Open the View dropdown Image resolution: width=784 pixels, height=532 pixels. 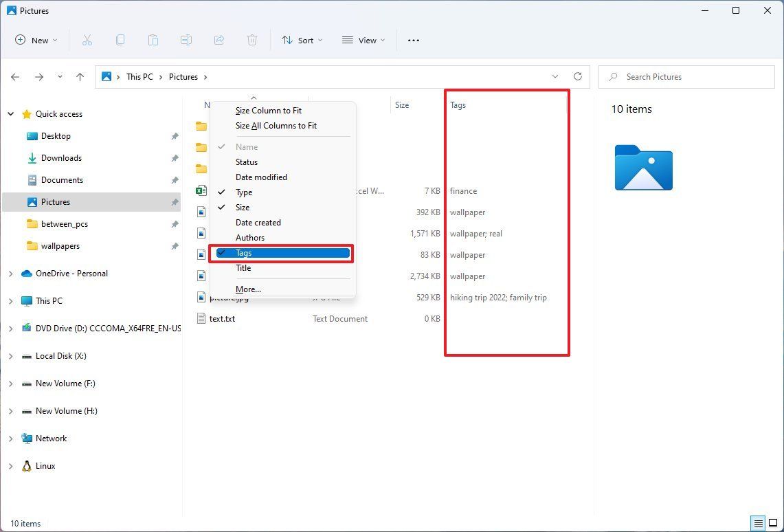point(363,40)
